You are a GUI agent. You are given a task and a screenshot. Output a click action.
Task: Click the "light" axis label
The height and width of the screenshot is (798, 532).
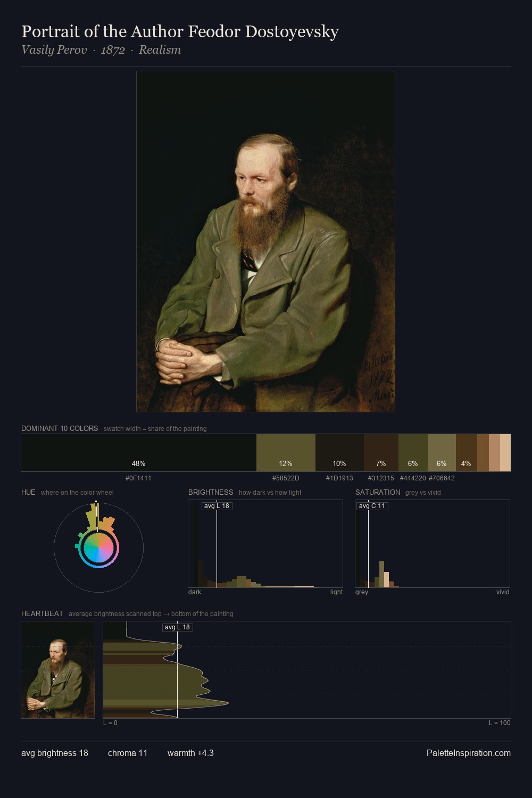336,592
